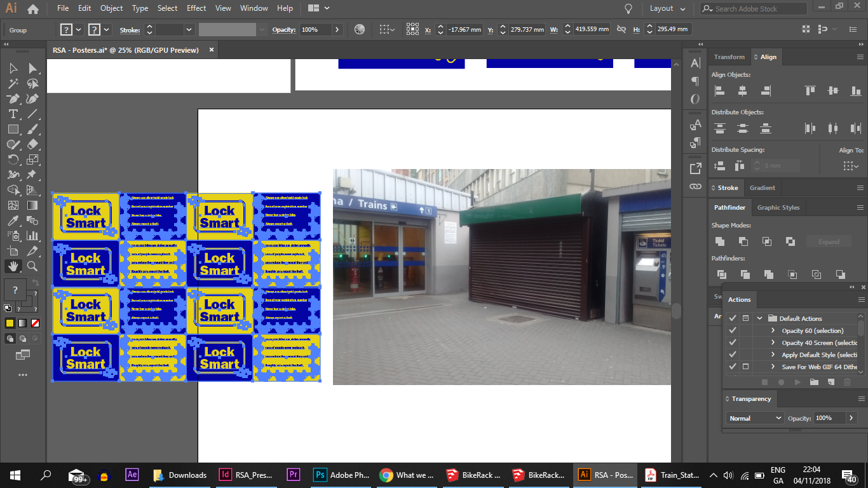Open the blending mode Normal dropdown

755,418
